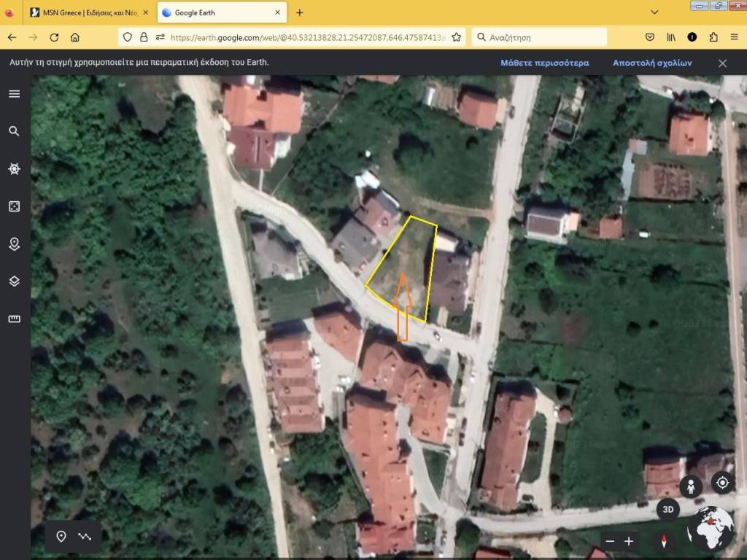Open the Map Style layers icon
The height and width of the screenshot is (560, 747).
coord(14,281)
